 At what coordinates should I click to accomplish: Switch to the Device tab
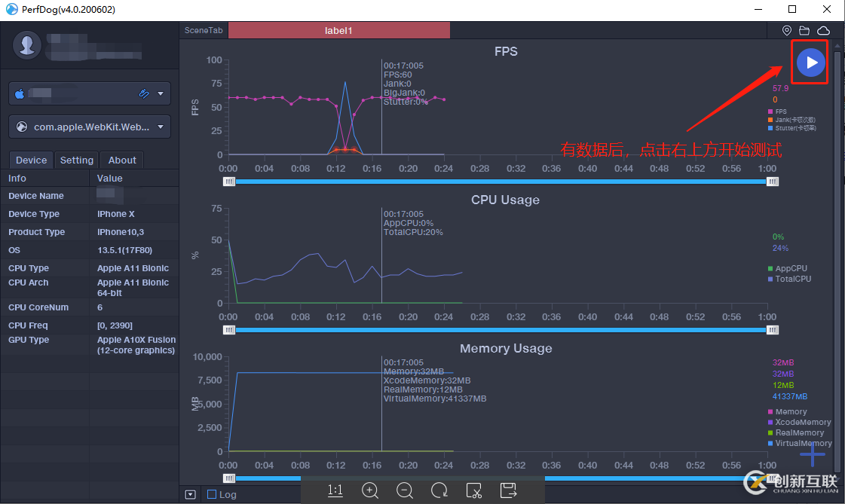point(31,160)
